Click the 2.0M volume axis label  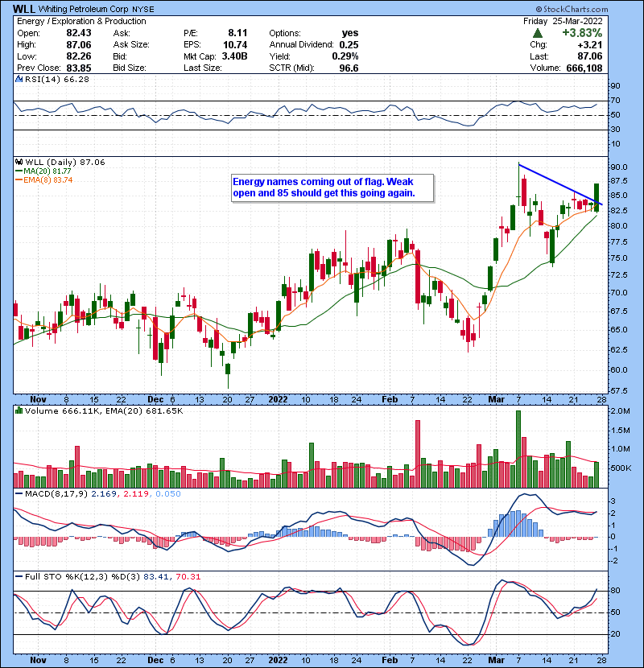(620, 411)
